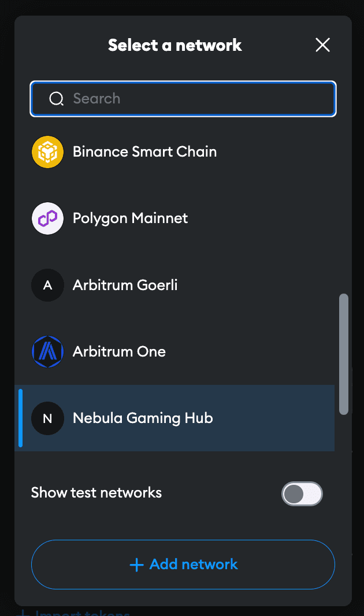
Task: Click the Arbitrum Goerli 'A' avatar icon
Action: (47, 285)
